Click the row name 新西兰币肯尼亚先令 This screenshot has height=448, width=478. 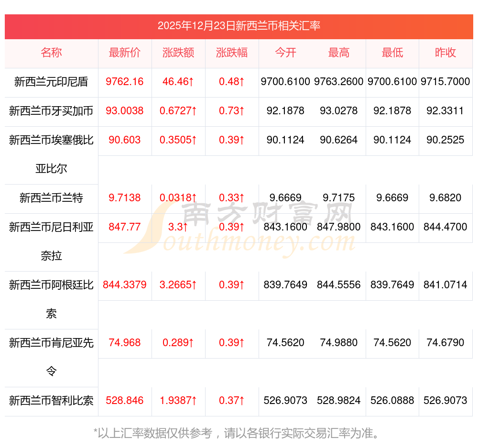[x=51, y=357]
